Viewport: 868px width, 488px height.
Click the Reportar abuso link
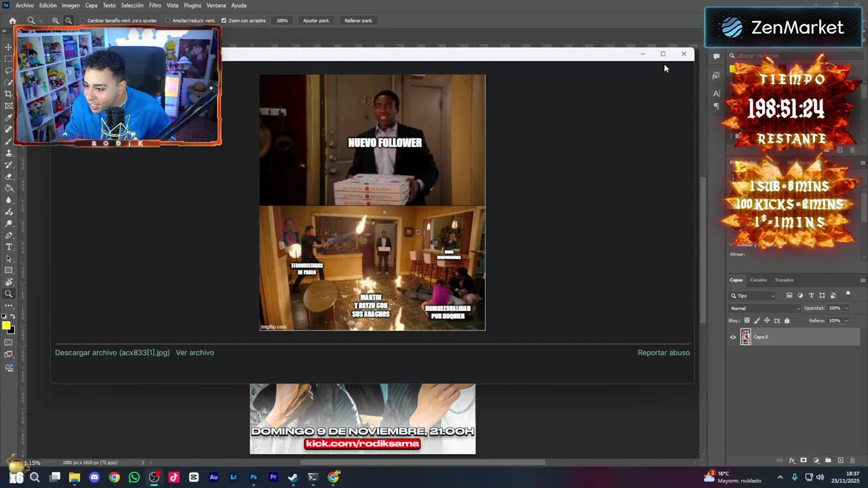click(664, 352)
